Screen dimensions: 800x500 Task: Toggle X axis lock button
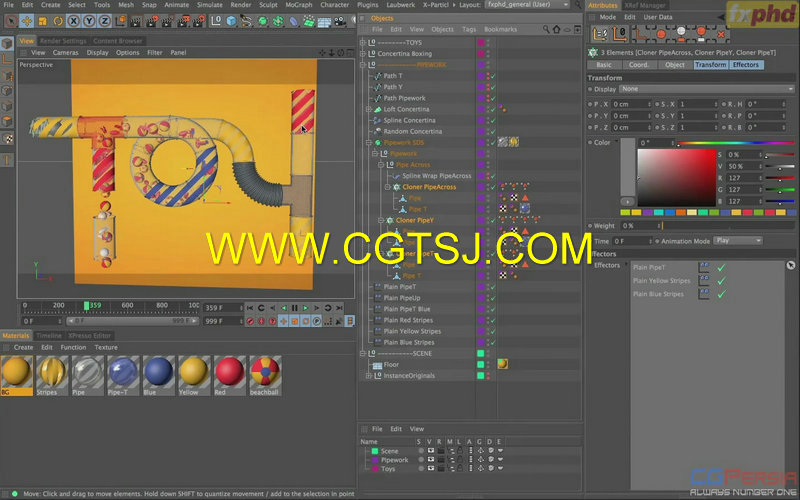point(74,21)
